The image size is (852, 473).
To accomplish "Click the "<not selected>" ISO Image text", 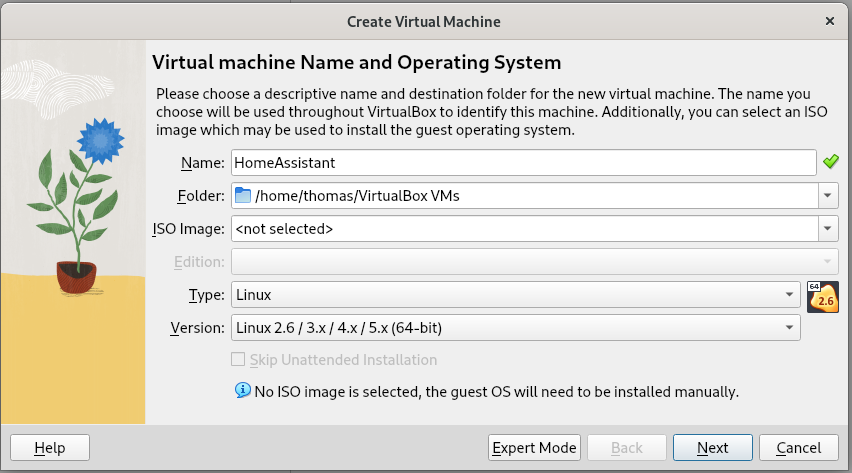I will [x=283, y=229].
